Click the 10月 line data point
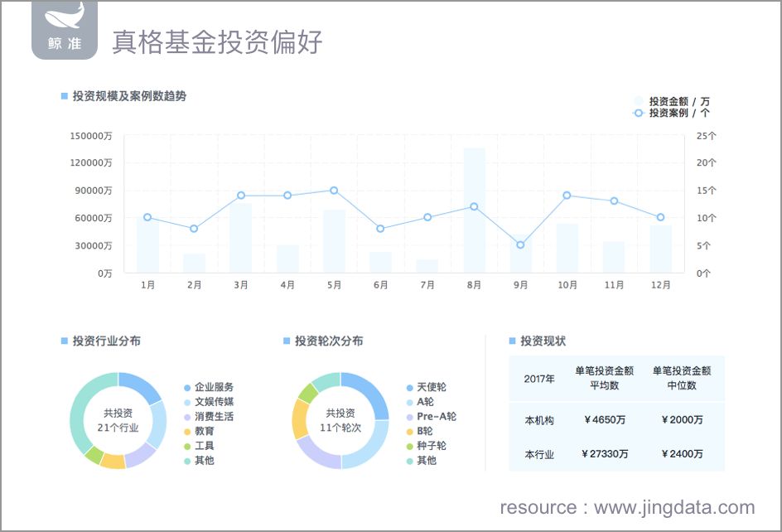 [x=567, y=196]
